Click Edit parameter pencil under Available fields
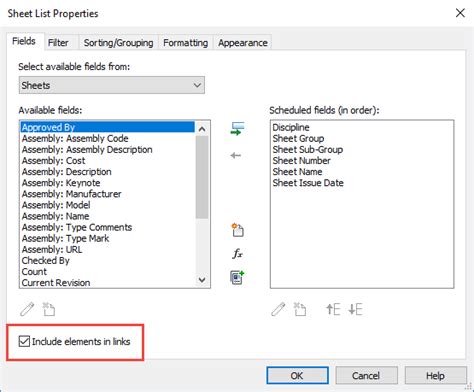474x392 pixels. [27, 309]
